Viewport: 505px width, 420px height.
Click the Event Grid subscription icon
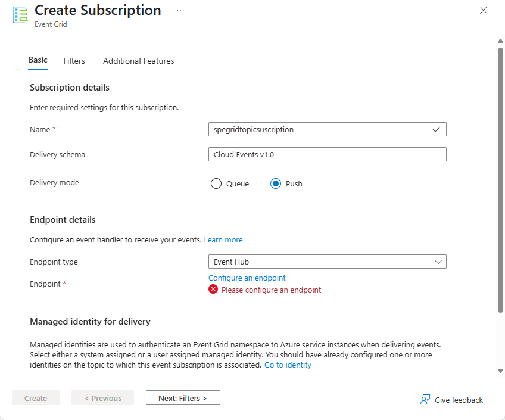pyautogui.click(x=20, y=15)
